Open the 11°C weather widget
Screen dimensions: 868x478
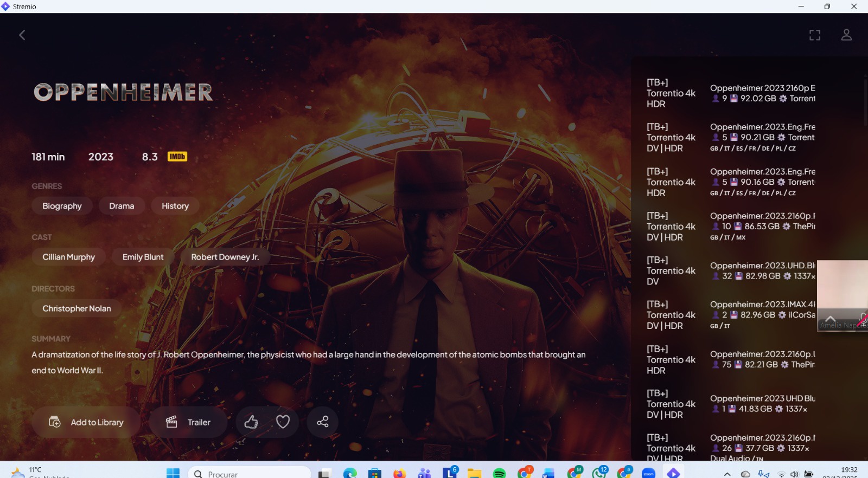41,472
